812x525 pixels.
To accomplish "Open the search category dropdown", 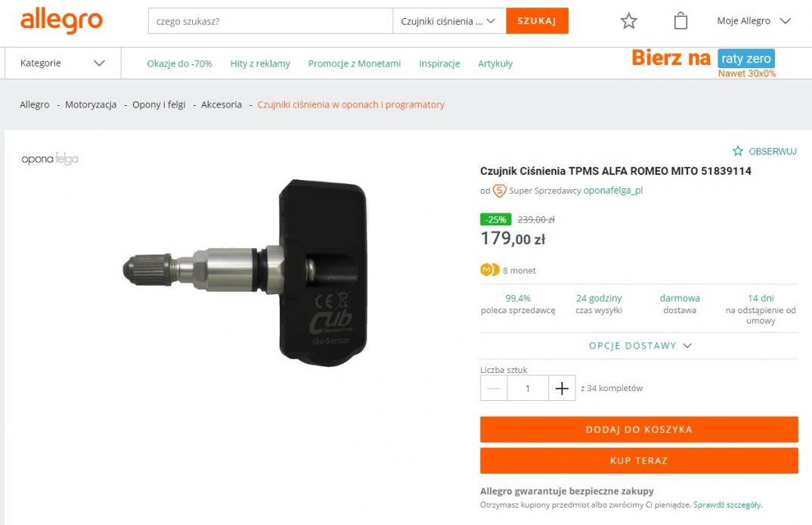I will [449, 21].
